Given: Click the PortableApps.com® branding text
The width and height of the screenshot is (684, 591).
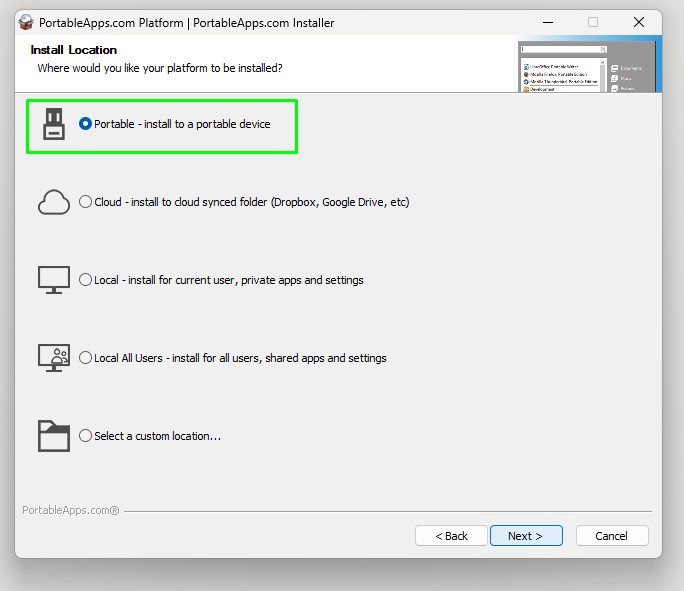Looking at the screenshot, I should point(70,510).
